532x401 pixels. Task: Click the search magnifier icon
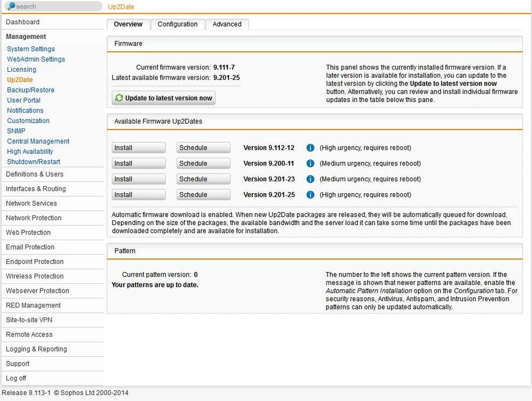[12, 6]
